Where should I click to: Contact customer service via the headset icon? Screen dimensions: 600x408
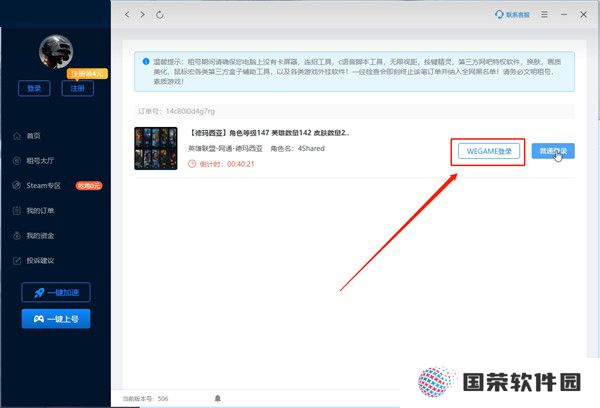tap(499, 14)
